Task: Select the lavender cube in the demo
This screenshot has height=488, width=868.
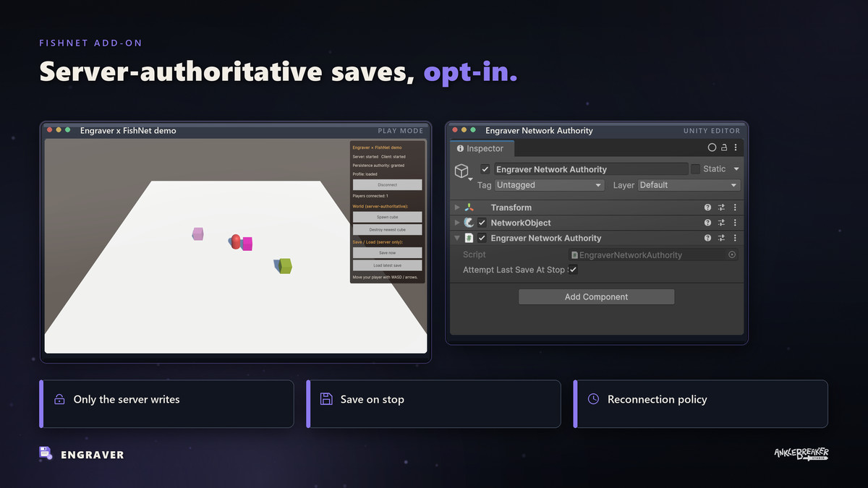Action: coord(198,234)
